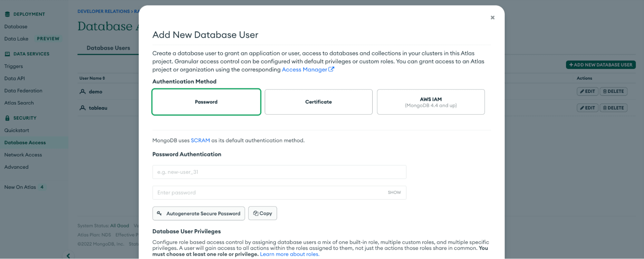Click the user icon next to tableau
The image size is (644, 259).
[x=82, y=108]
